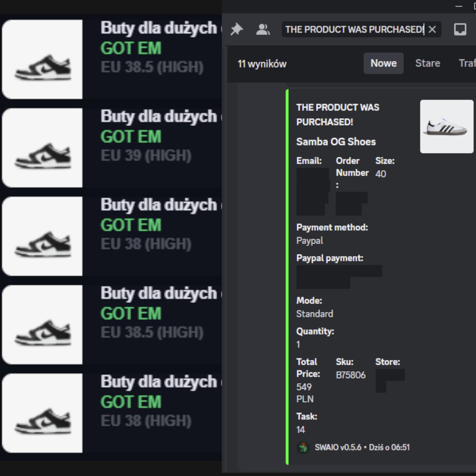Select the Stare results tab
This screenshot has height=476, width=476.
click(x=428, y=63)
